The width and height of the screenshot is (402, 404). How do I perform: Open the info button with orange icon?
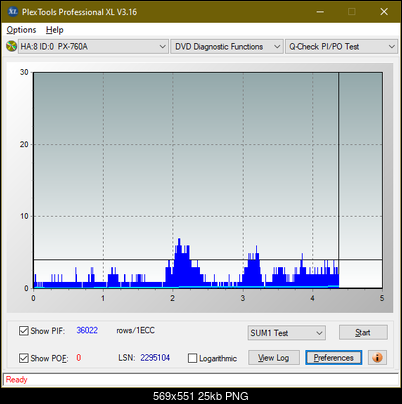(x=377, y=358)
